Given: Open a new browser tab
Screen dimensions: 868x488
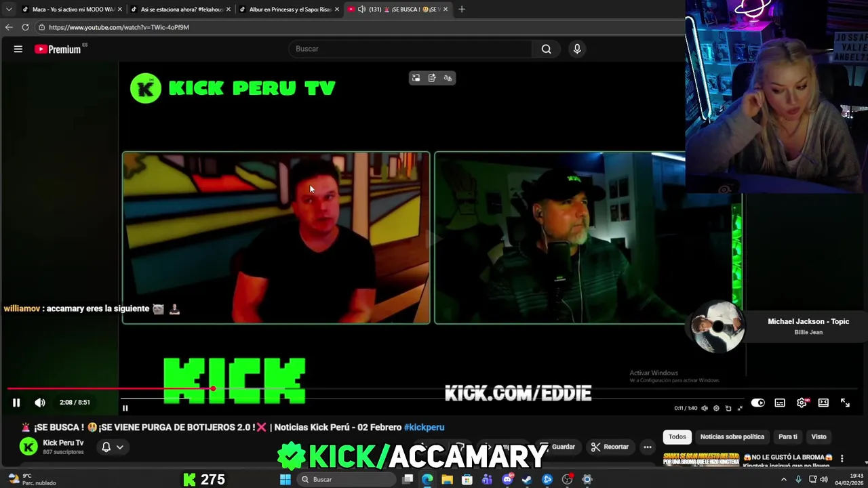Looking at the screenshot, I should click(462, 9).
